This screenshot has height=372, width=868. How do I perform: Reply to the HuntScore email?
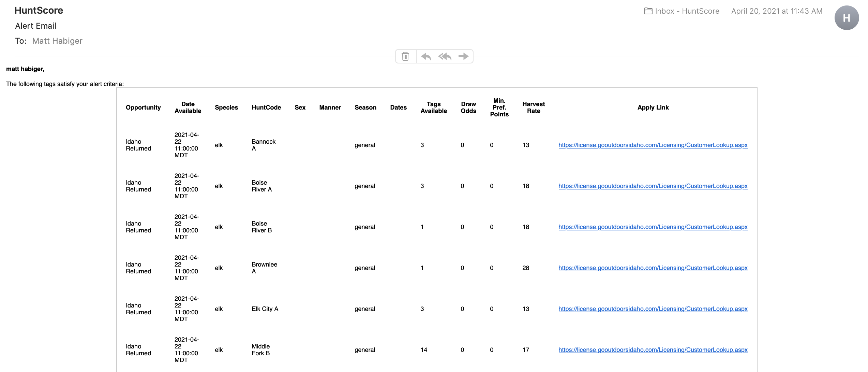[426, 56]
